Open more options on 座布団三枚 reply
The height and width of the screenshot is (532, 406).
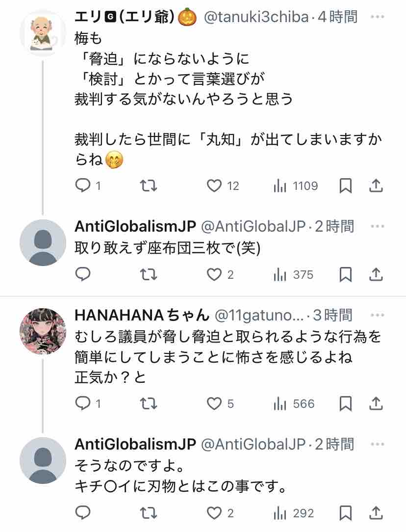[x=377, y=226]
